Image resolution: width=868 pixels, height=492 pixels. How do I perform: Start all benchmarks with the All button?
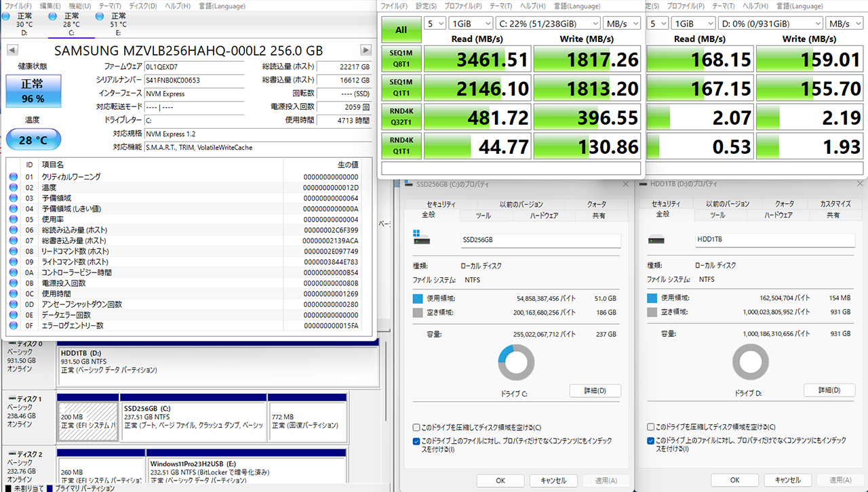(x=401, y=30)
